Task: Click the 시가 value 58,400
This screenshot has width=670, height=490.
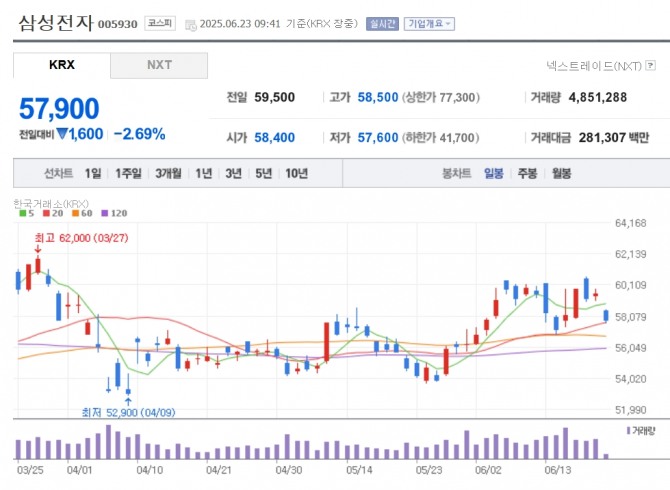Action: pos(274,138)
